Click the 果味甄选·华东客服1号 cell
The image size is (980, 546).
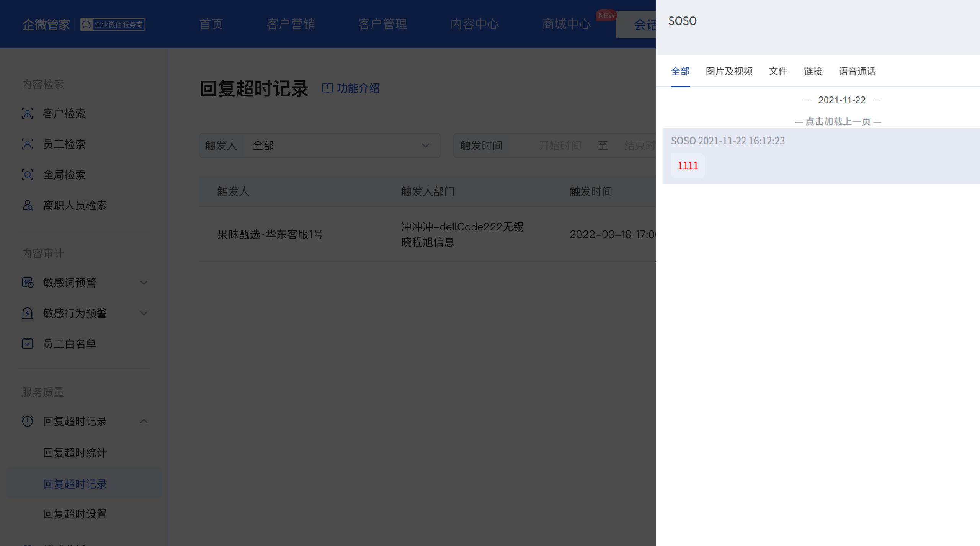click(270, 234)
